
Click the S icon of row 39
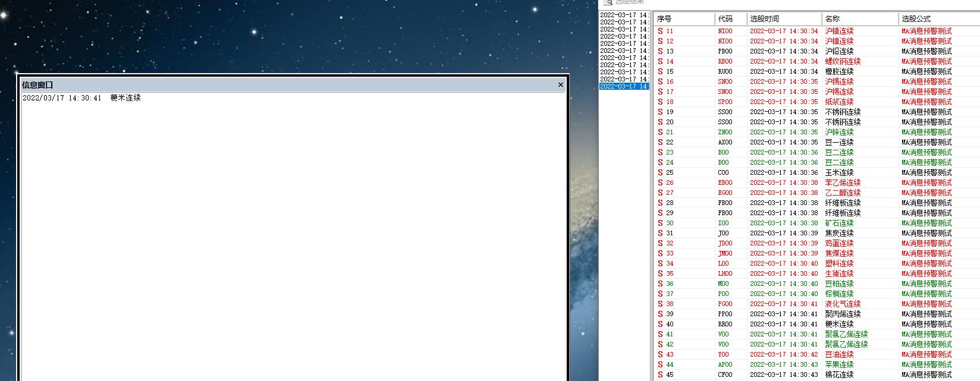click(x=660, y=314)
